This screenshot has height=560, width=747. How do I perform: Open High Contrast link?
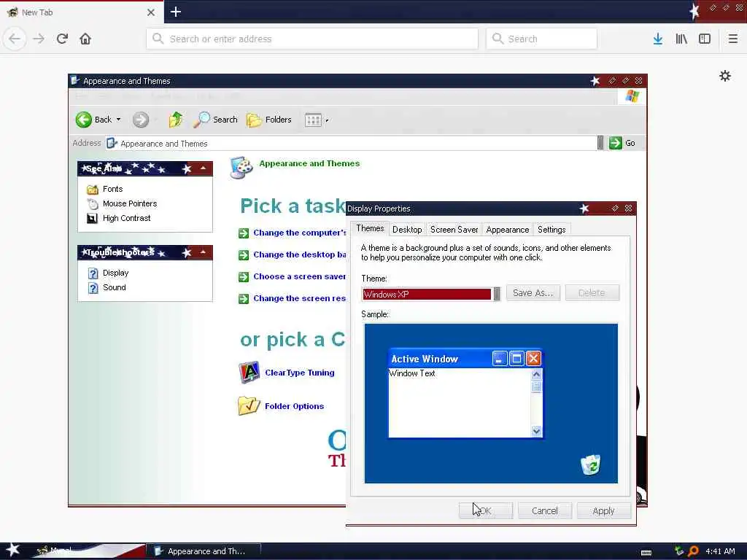coord(126,218)
